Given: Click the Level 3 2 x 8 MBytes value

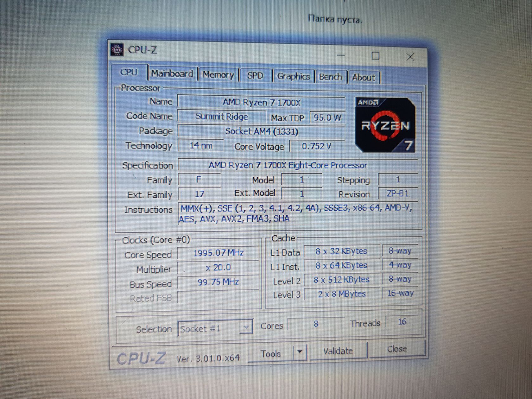Looking at the screenshot, I should tap(342, 294).
